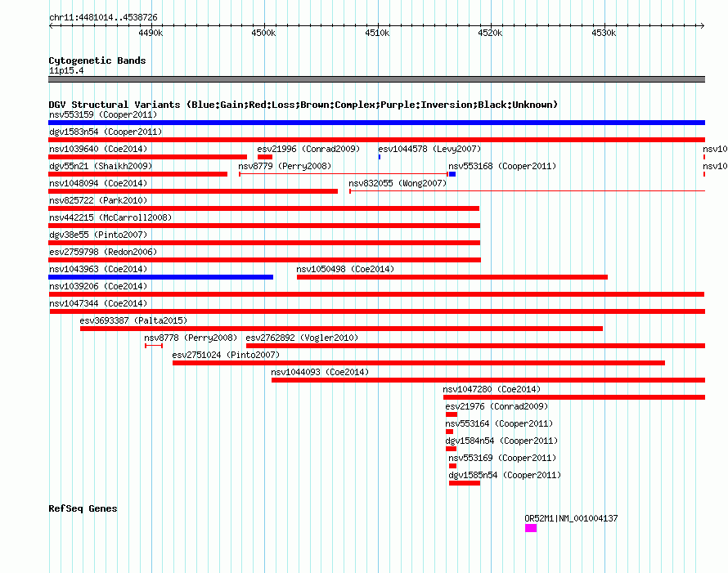Click the 11p15.4 cytogenetic band bar
The width and height of the screenshot is (728, 573).
click(x=376, y=79)
